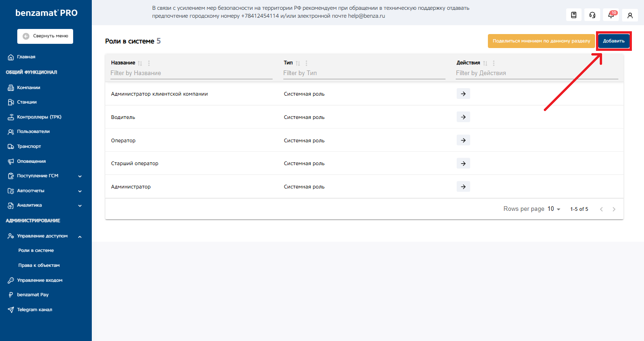Click the Добавить button
The image size is (644, 341).
click(x=614, y=41)
